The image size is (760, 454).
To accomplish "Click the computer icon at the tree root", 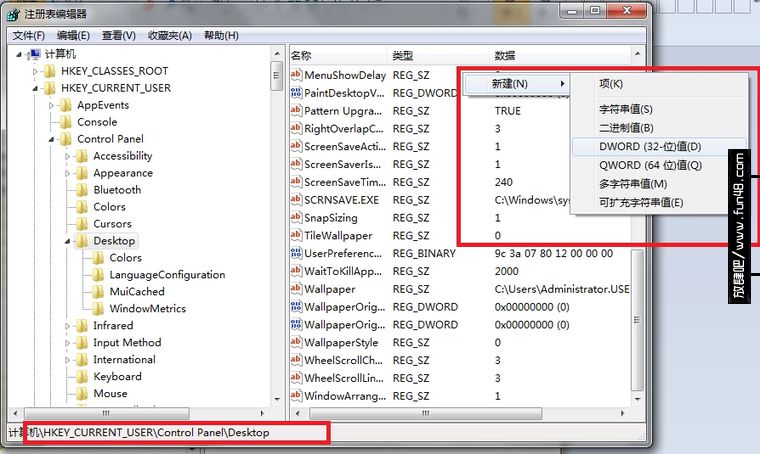I will 34,54.
